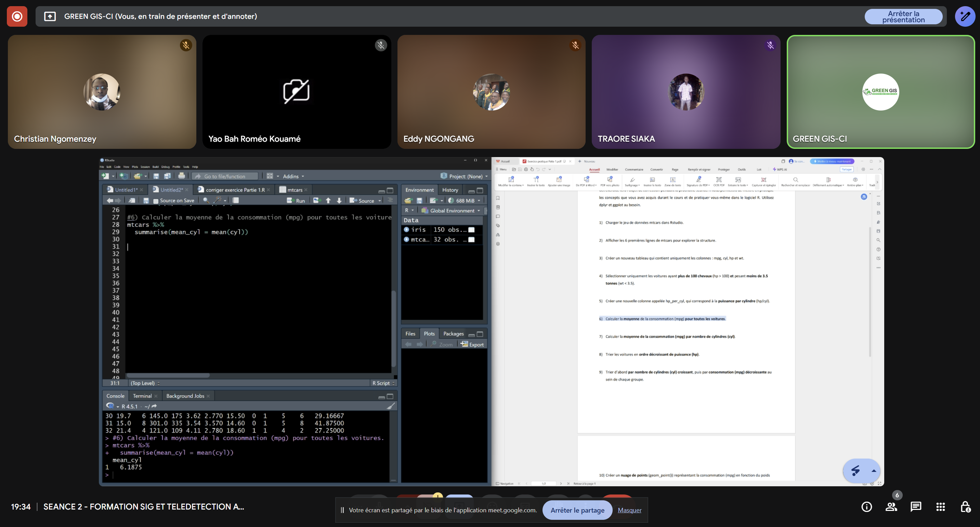Image resolution: width=980 pixels, height=527 pixels.
Task: Click the RStudio Run button
Action: [296, 201]
